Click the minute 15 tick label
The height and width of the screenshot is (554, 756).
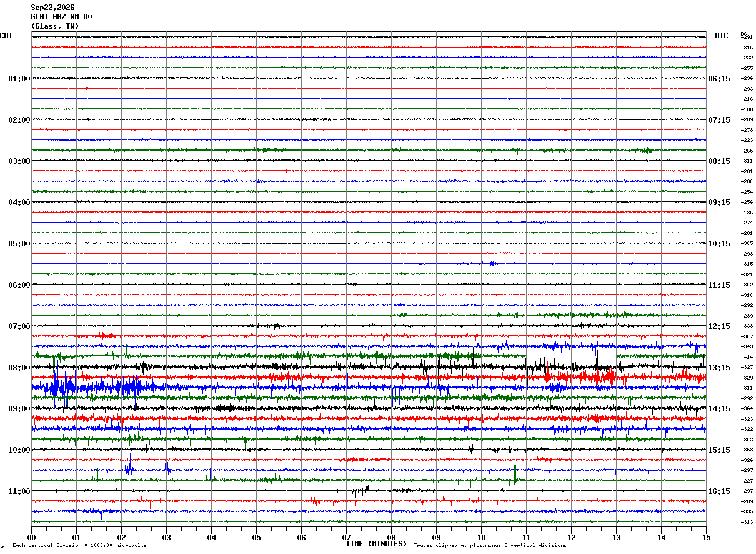(x=706, y=537)
